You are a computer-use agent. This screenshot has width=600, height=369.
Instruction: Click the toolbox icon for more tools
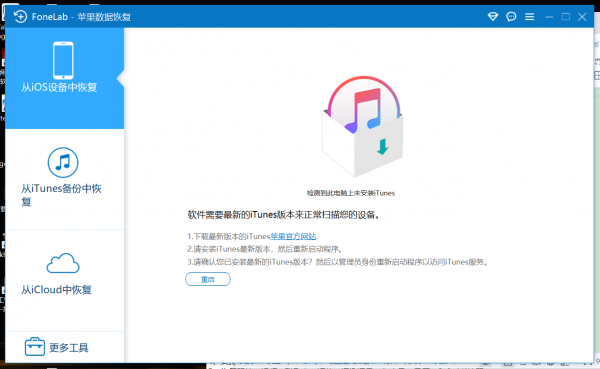coord(35,347)
